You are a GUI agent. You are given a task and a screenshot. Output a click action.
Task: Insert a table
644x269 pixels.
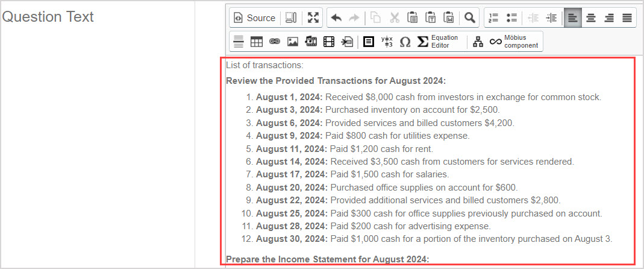click(x=257, y=42)
